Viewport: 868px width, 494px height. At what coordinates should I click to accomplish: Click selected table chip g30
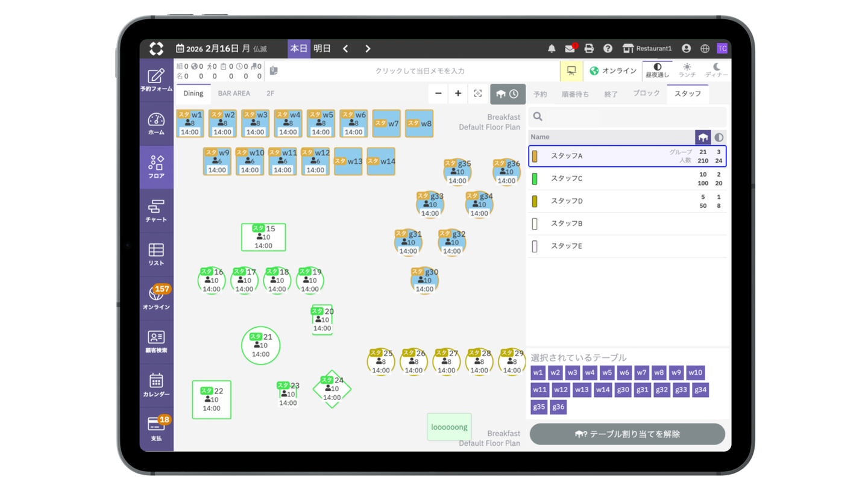tap(623, 390)
